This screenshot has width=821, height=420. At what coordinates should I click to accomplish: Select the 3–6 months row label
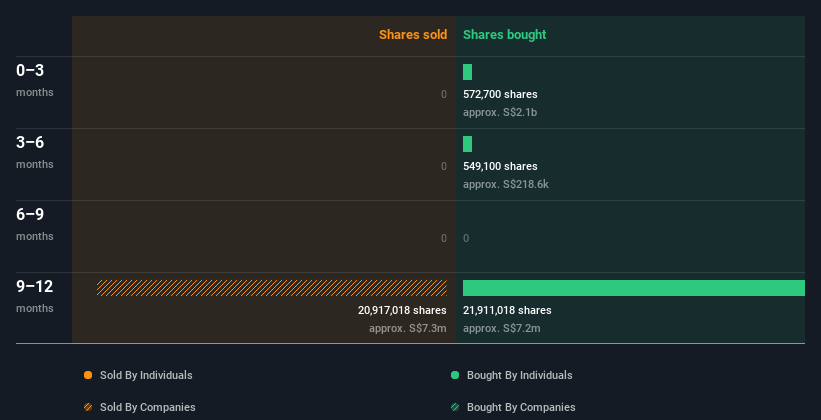[x=35, y=152]
